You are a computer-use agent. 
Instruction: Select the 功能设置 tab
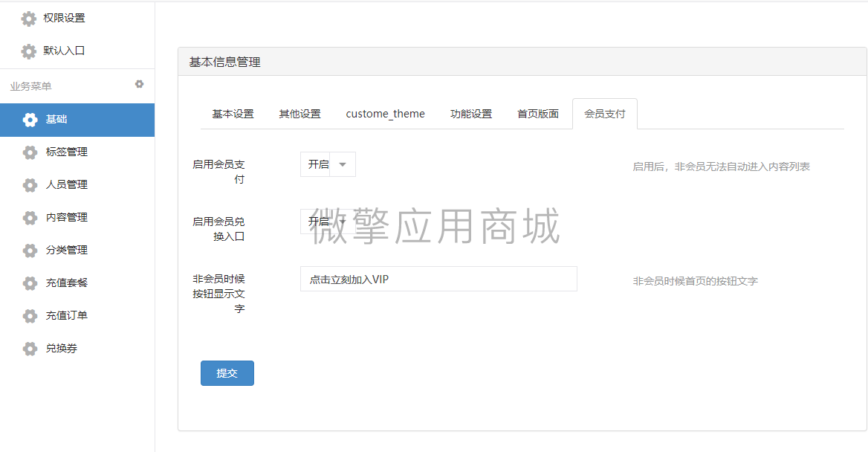point(470,113)
